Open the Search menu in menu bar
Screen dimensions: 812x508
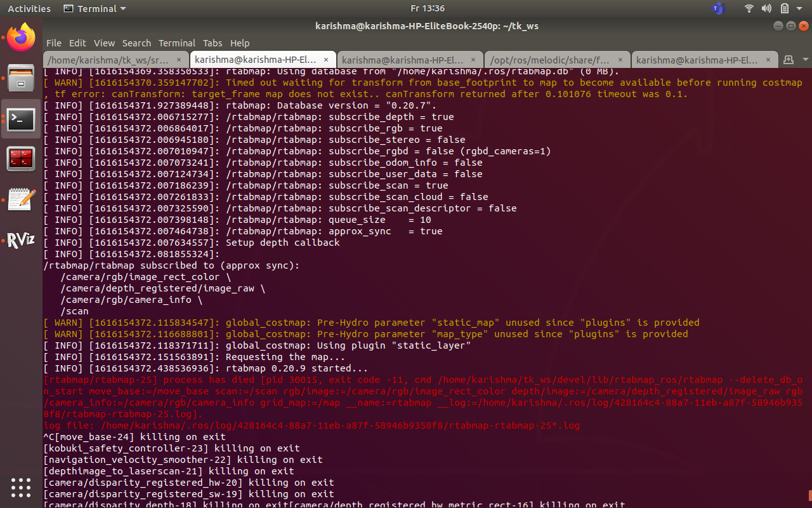tap(136, 43)
